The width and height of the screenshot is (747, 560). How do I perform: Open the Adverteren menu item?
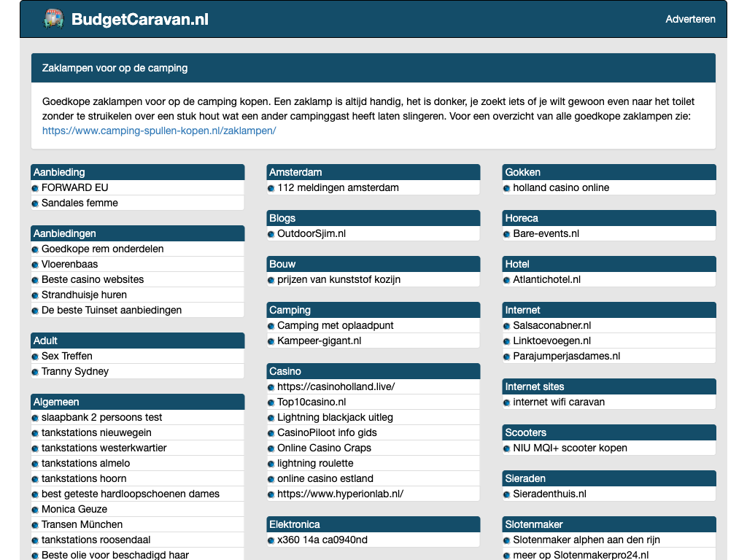click(x=690, y=19)
